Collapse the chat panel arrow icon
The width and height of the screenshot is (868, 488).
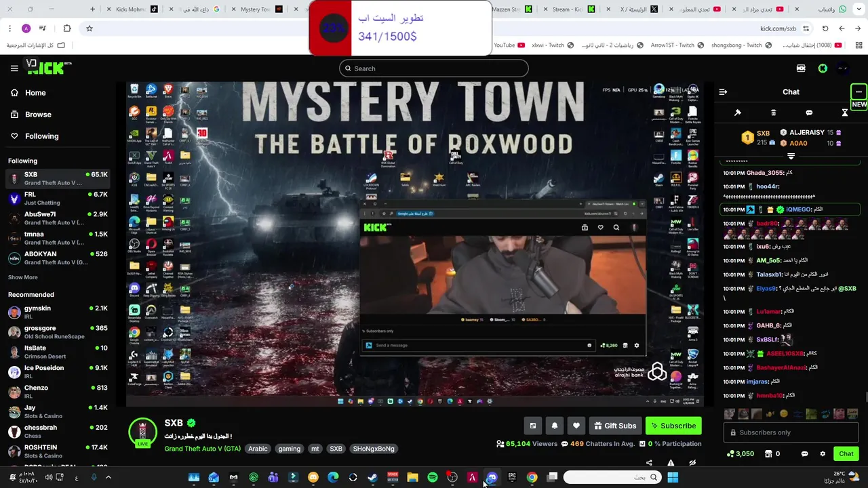coord(723,91)
